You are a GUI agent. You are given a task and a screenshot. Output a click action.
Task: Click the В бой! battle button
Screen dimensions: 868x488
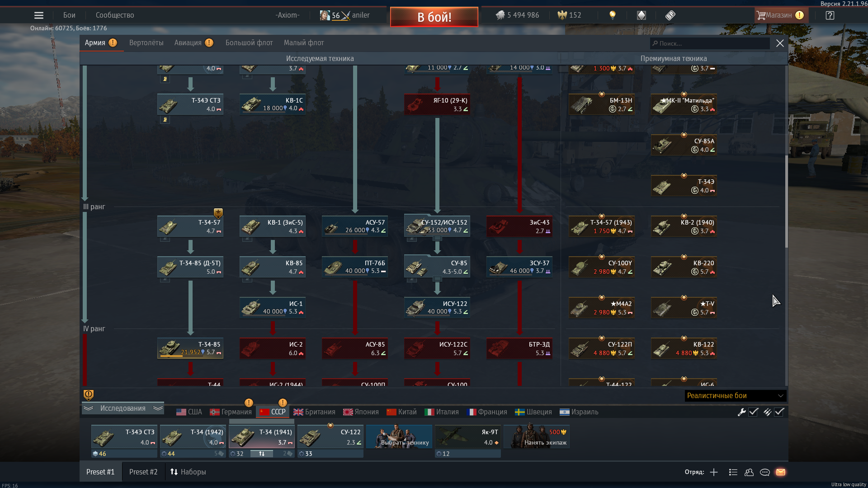434,17
